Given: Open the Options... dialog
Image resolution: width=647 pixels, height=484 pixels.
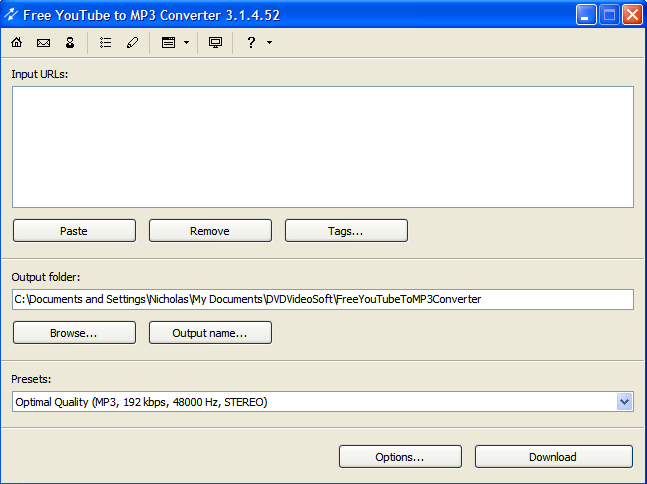Looking at the screenshot, I should (400, 456).
